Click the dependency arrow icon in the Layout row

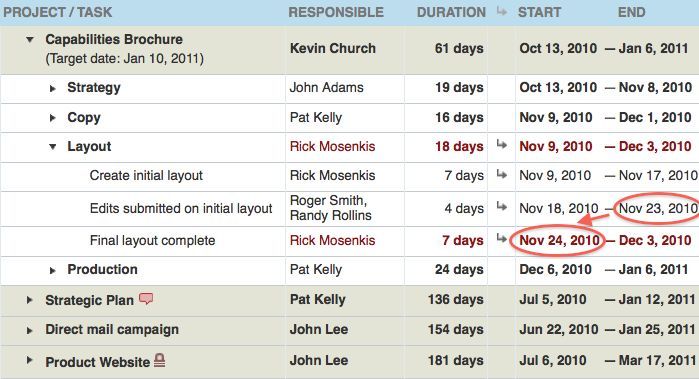click(502, 144)
